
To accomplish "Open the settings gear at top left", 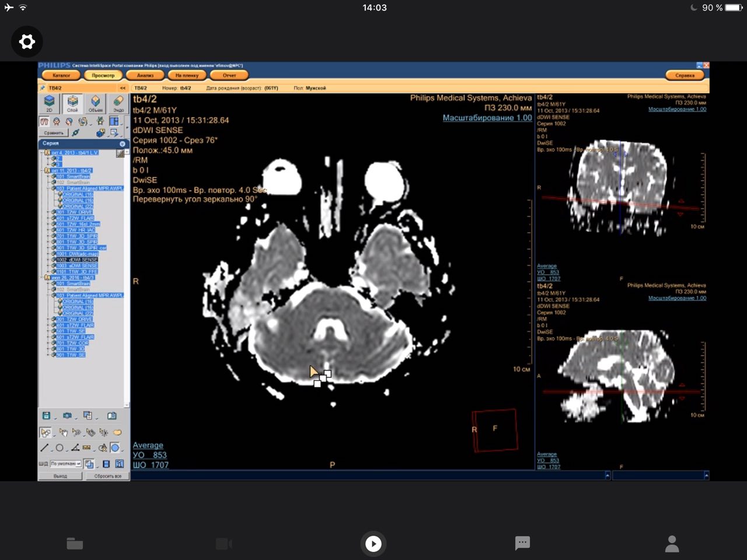I will (27, 41).
